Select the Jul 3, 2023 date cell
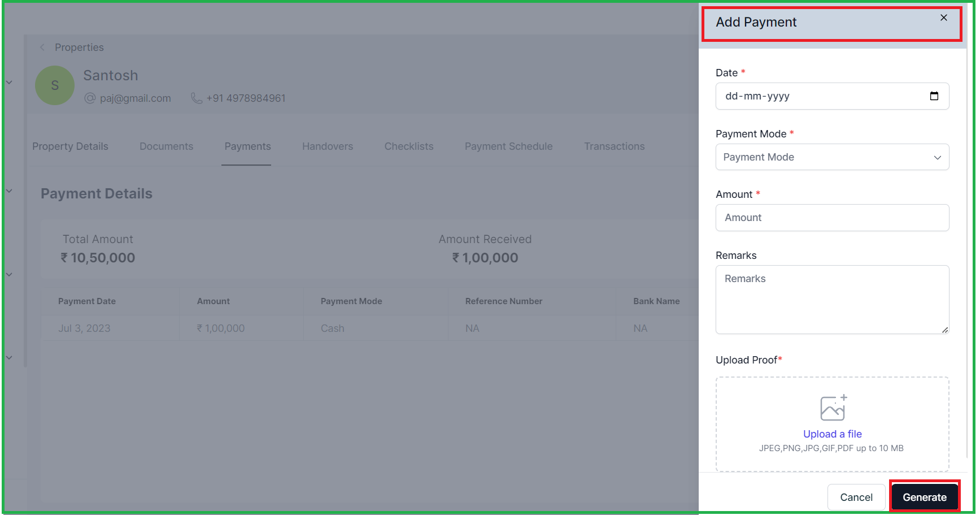The width and height of the screenshot is (980, 515). click(84, 328)
